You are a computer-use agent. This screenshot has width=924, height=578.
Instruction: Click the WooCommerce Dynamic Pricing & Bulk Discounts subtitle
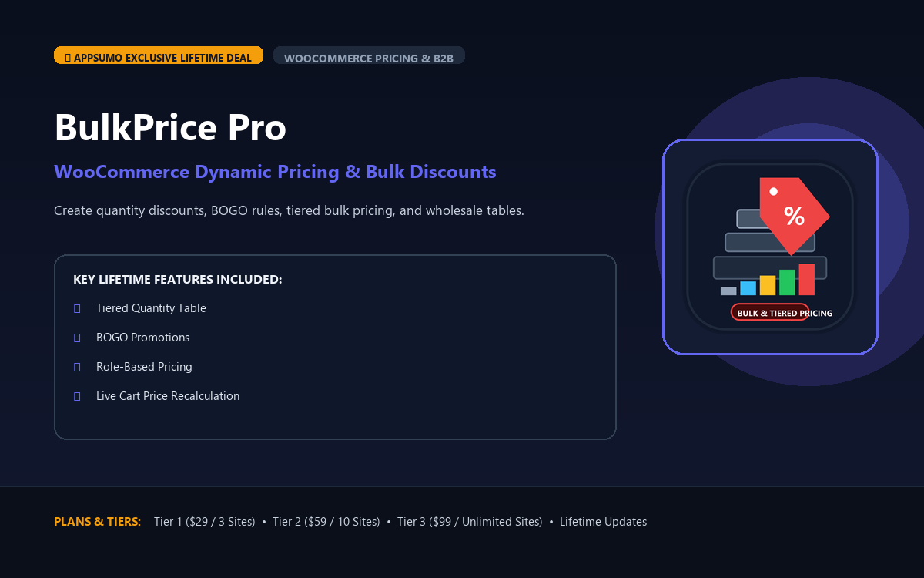point(275,171)
